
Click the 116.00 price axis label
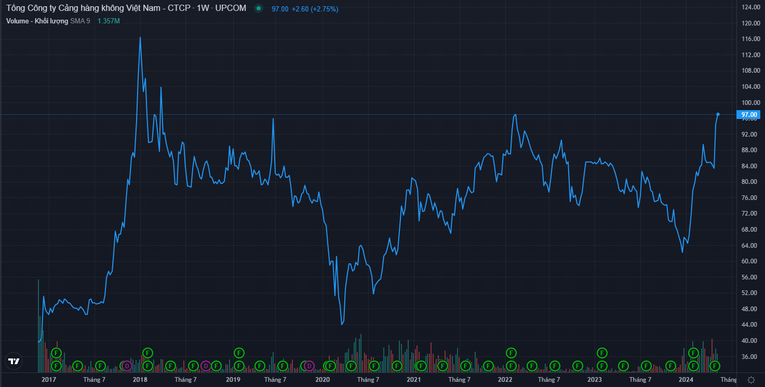tap(750, 39)
